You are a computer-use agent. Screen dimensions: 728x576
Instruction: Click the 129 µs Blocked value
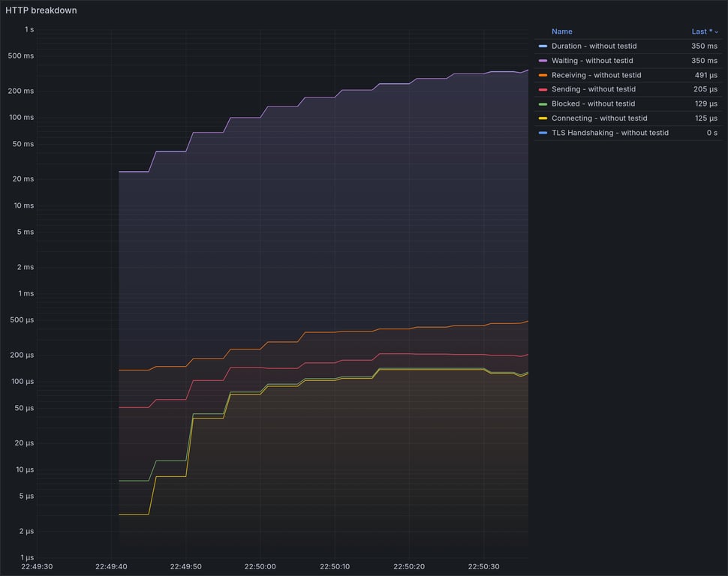(705, 103)
